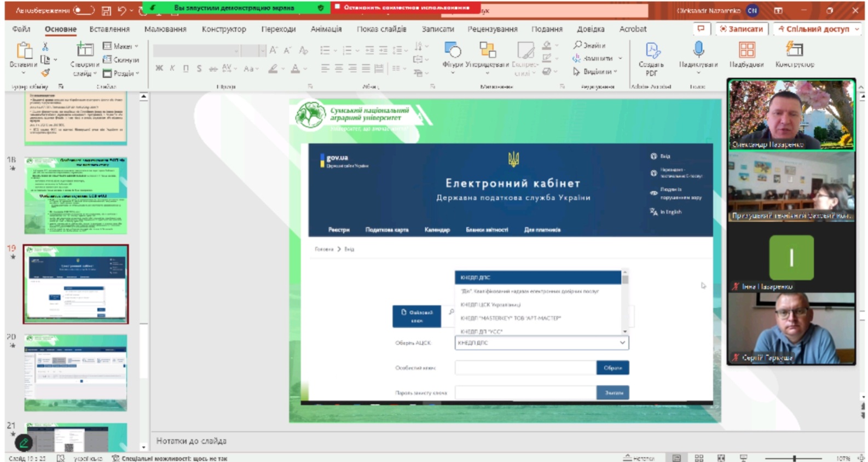868x462 pixels.
Task: Open the Надбудови add-ins pane
Action: pyautogui.click(x=747, y=55)
